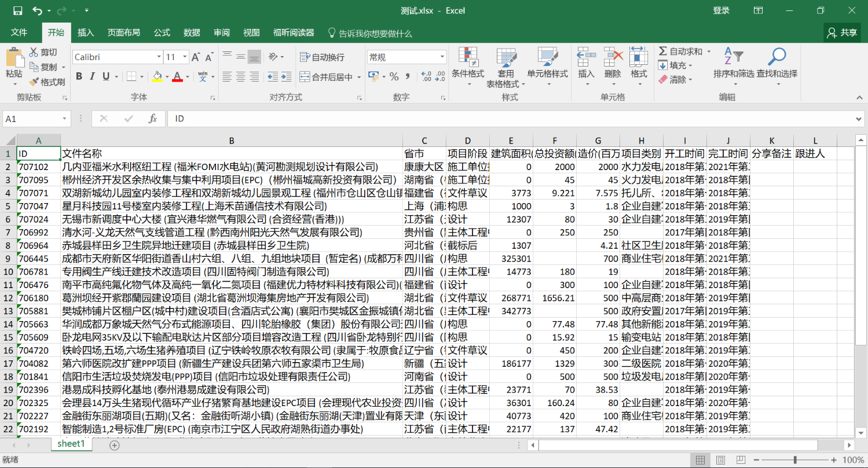
Task: Switch to the 插入 (Insert) ribbon tab
Action: pyautogui.click(x=86, y=33)
